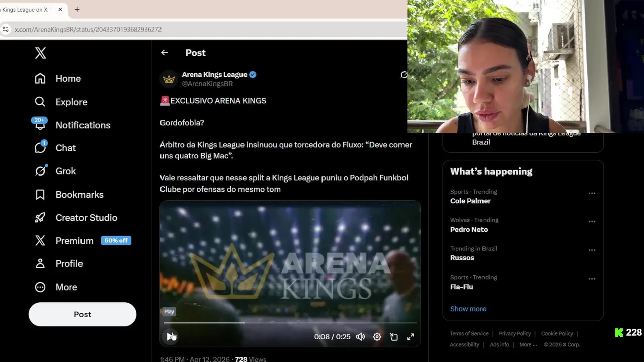Open Premium with the 50% off badge
This screenshot has width=644, height=362.
[83, 240]
